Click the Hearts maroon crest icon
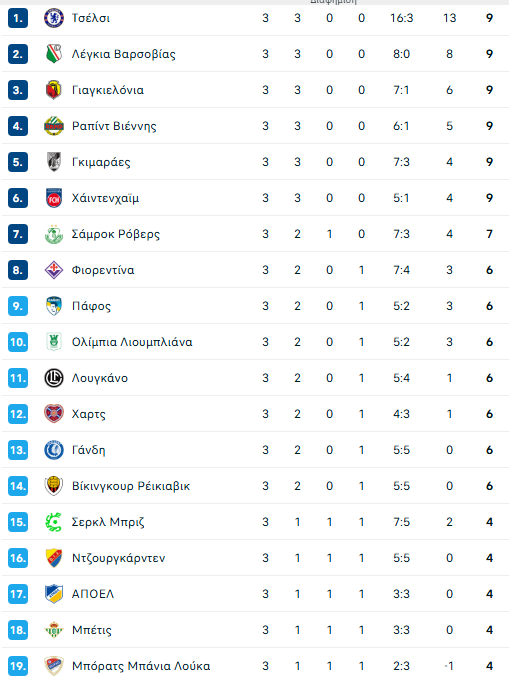Viewport: 509px width, 677px height. tap(54, 414)
